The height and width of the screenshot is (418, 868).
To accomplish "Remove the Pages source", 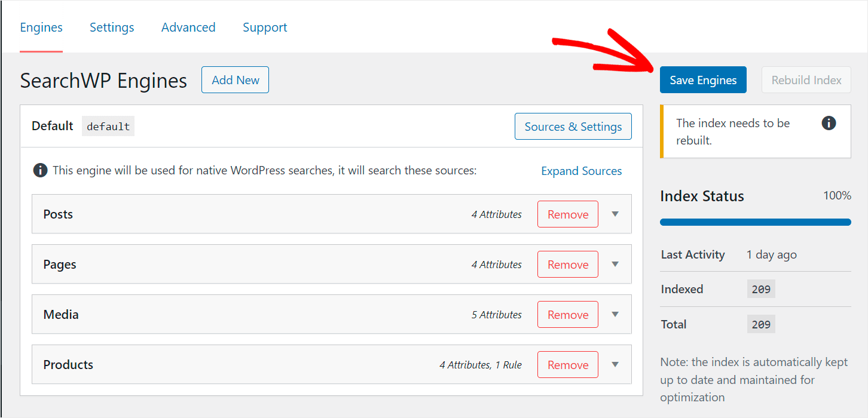I will click(568, 265).
